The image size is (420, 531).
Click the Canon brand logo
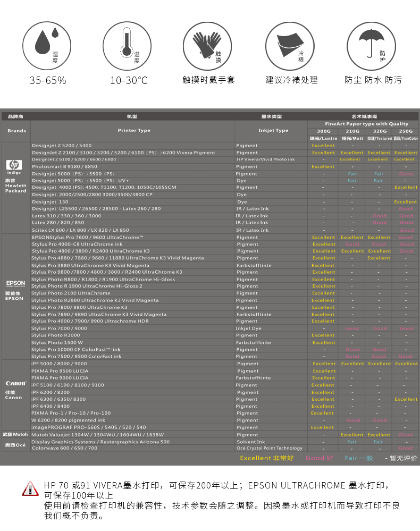pyautogui.click(x=15, y=383)
